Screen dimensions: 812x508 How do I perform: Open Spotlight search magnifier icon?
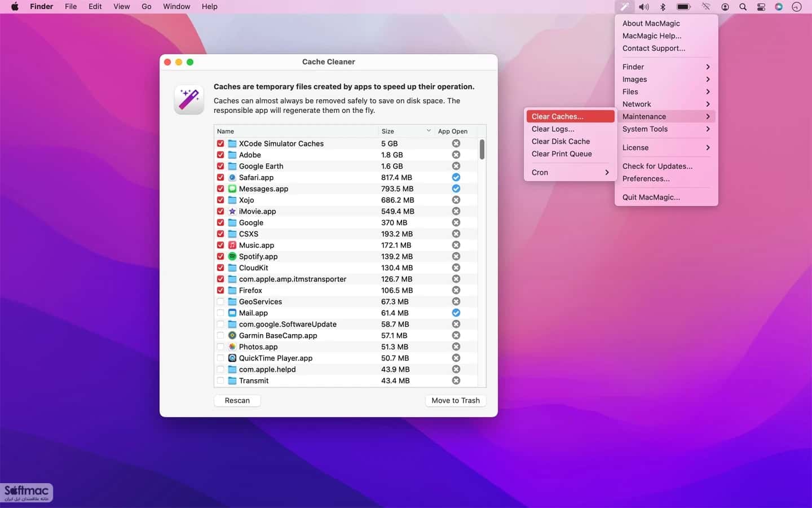tap(743, 7)
